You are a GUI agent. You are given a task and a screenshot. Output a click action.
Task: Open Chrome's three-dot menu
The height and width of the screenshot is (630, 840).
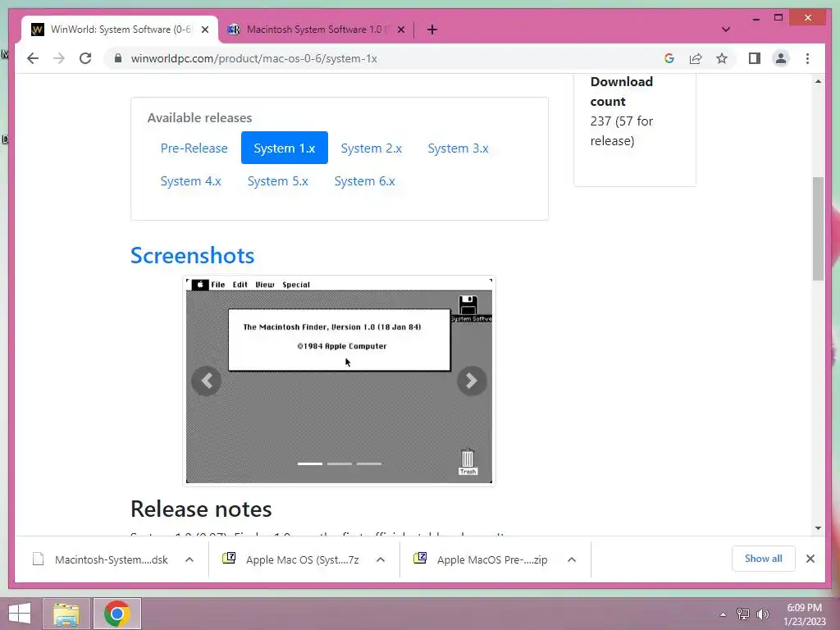point(807,58)
